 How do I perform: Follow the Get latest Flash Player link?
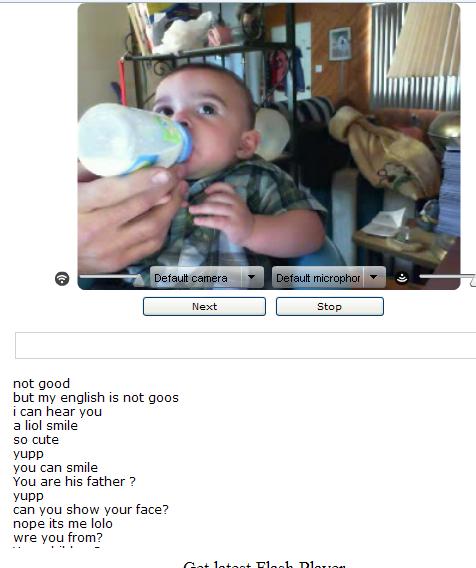pos(264,565)
